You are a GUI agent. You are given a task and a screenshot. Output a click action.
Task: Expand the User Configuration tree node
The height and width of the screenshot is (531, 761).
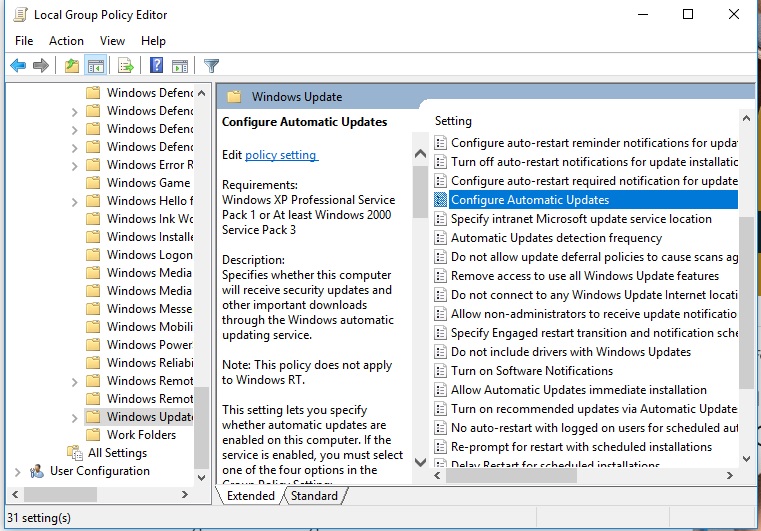pos(18,471)
